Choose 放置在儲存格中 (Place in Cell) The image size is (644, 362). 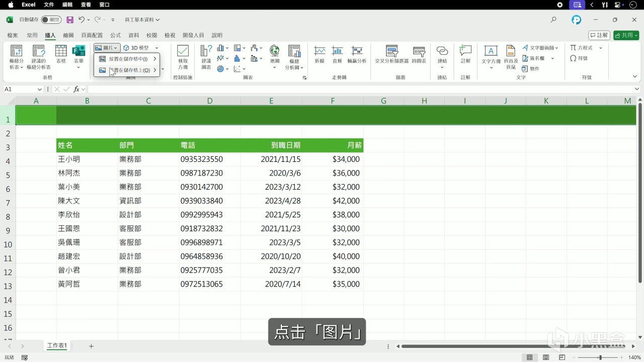tap(128, 59)
